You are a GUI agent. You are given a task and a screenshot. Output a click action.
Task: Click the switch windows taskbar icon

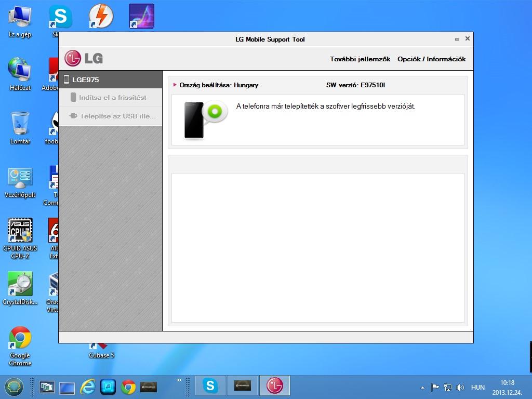tap(46, 387)
